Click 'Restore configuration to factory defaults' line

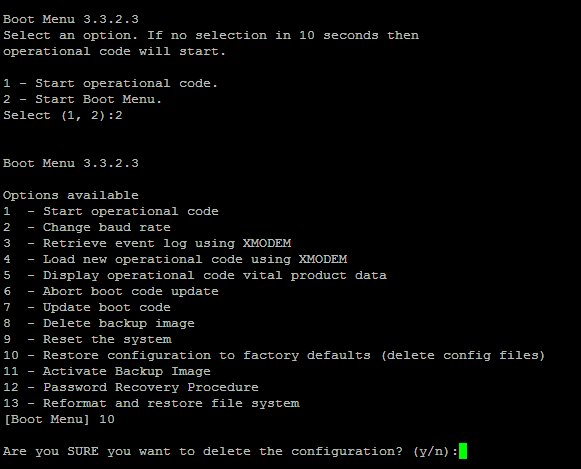(x=274, y=355)
